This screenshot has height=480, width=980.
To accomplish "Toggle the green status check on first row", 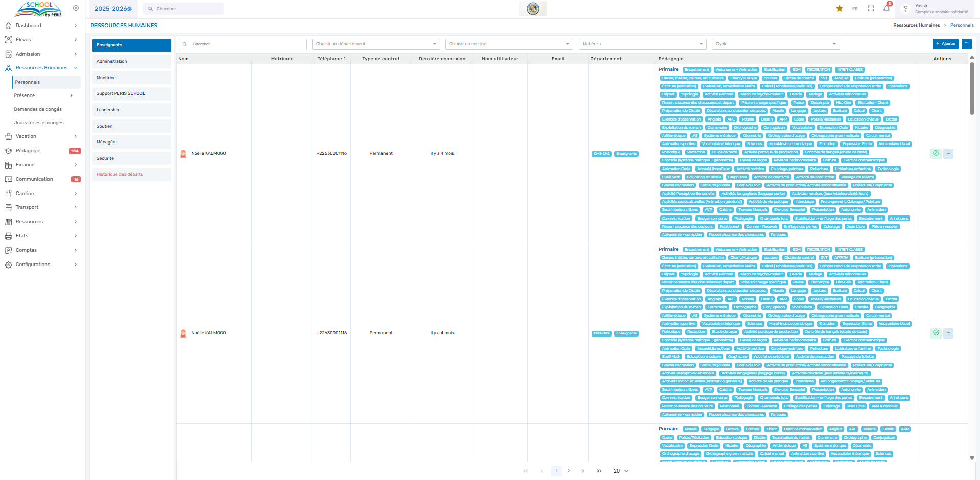I will tap(936, 153).
